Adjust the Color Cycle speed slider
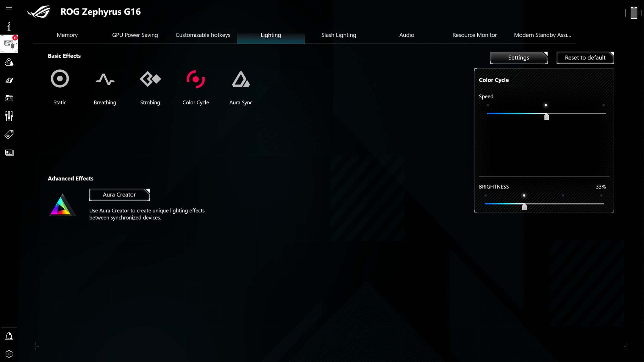 tap(545, 116)
